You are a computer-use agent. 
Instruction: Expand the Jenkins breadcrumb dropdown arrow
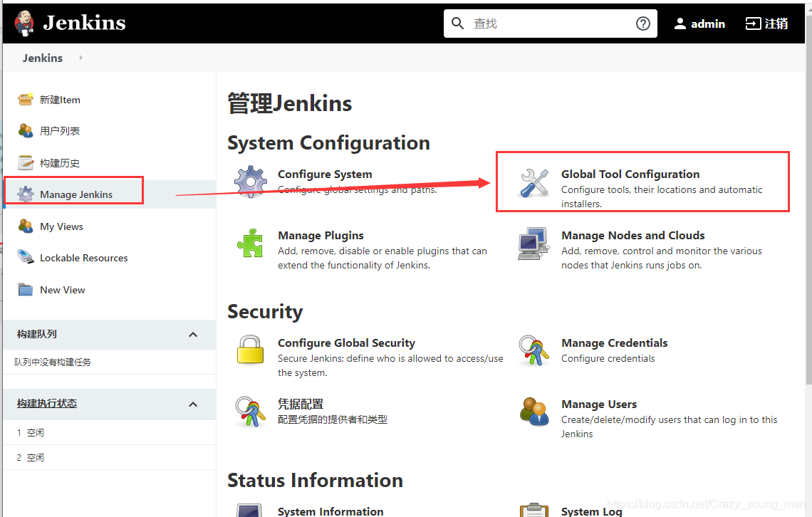[80, 58]
